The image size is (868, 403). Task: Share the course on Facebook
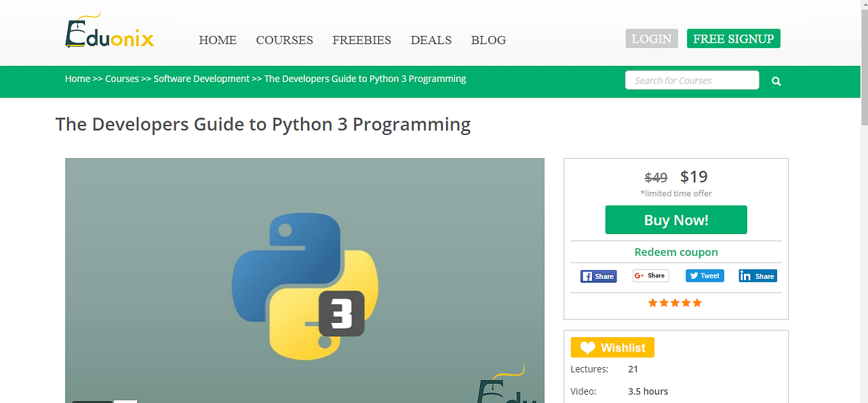click(x=598, y=275)
